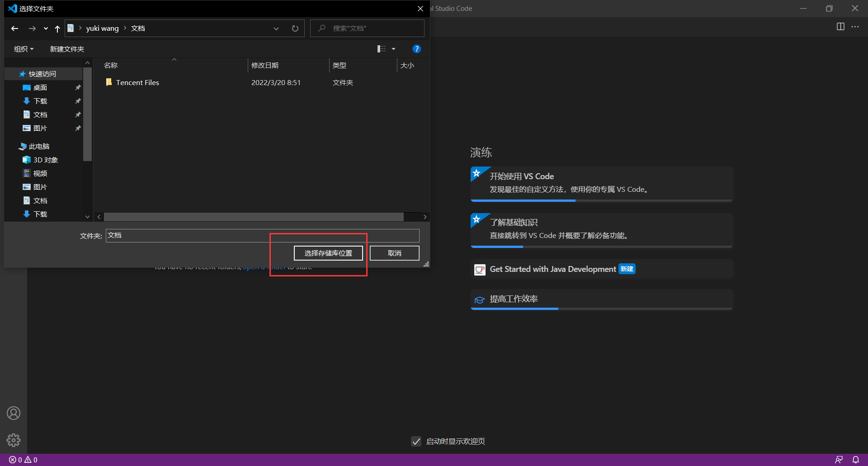Open notifications bell in status bar
Image resolution: width=868 pixels, height=466 pixels.
click(856, 460)
